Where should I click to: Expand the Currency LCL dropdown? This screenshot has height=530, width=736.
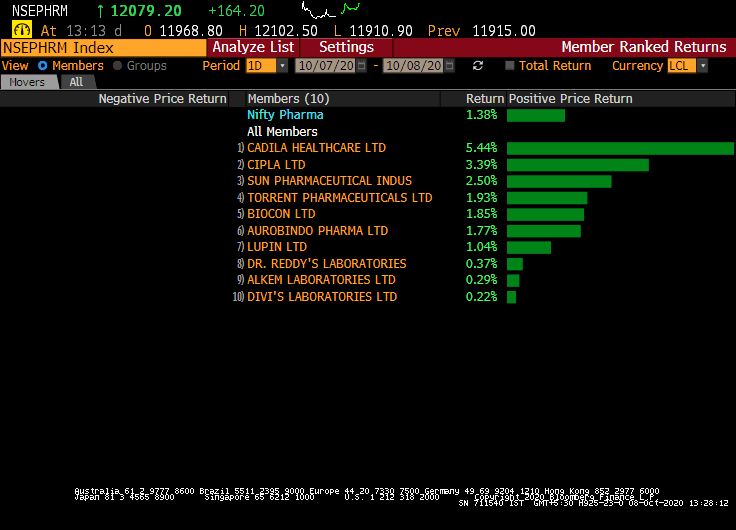[x=702, y=66]
